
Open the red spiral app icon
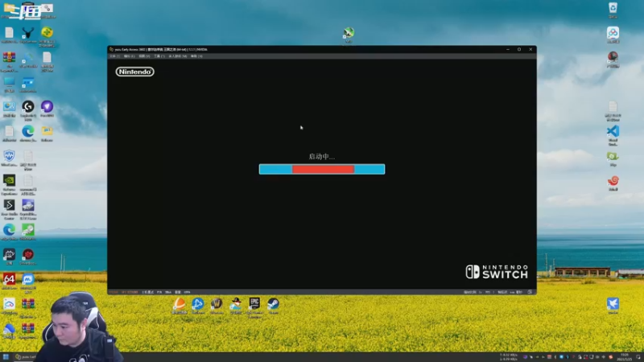click(613, 183)
